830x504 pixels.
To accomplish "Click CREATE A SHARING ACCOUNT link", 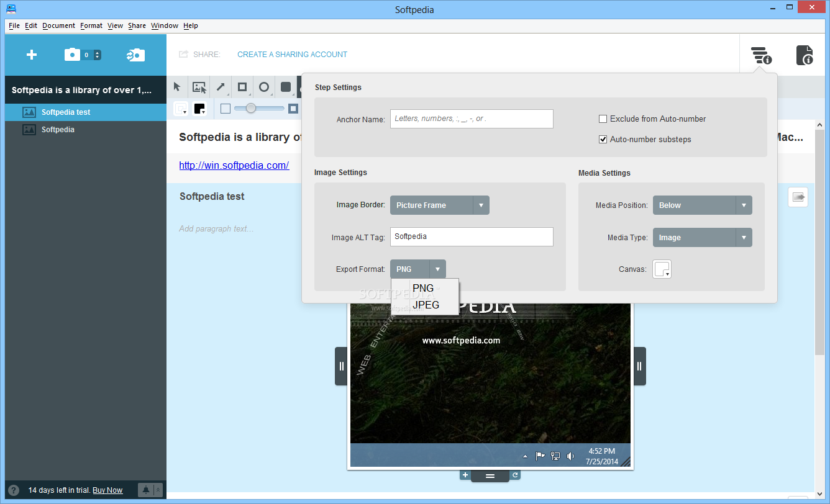I will (293, 55).
